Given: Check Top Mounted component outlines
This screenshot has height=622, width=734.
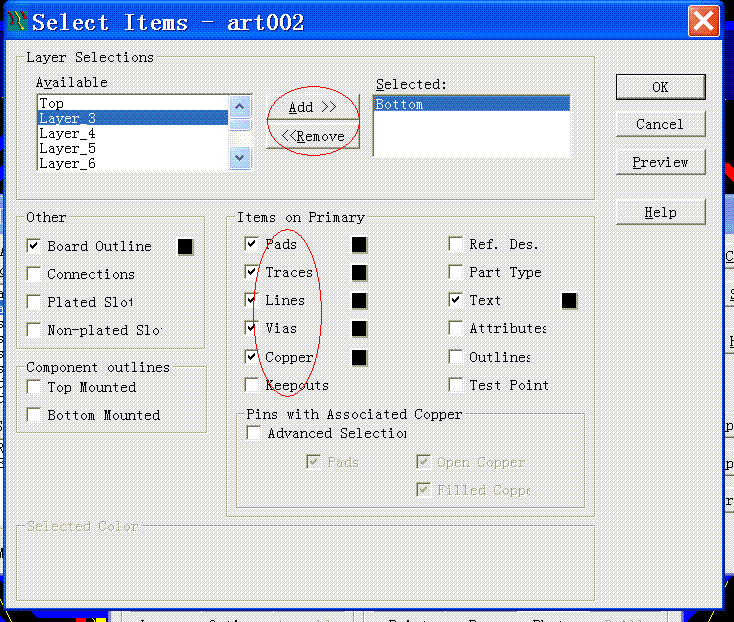Looking at the screenshot, I should click(33, 387).
